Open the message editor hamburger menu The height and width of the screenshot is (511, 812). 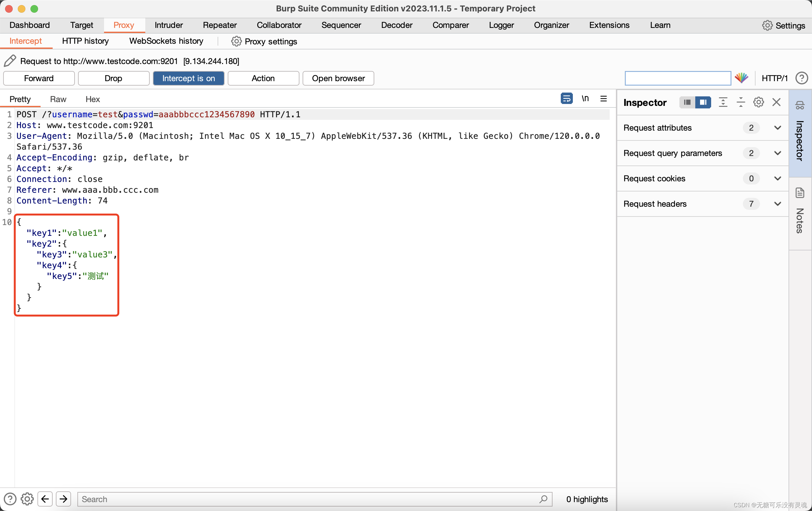(604, 98)
